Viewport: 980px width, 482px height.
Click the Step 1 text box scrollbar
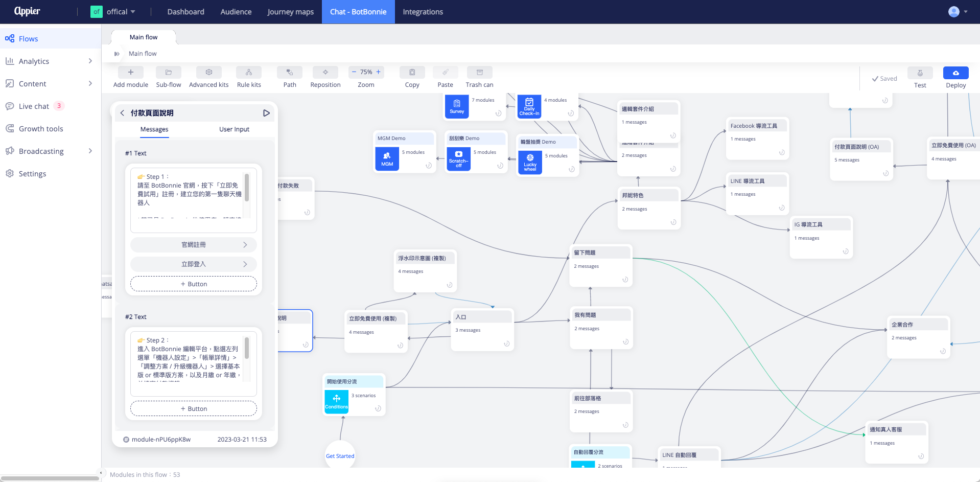tap(247, 188)
